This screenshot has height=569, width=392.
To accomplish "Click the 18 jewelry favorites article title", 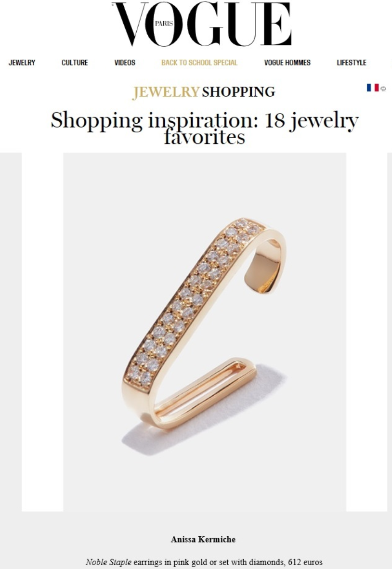I will pyautogui.click(x=204, y=128).
